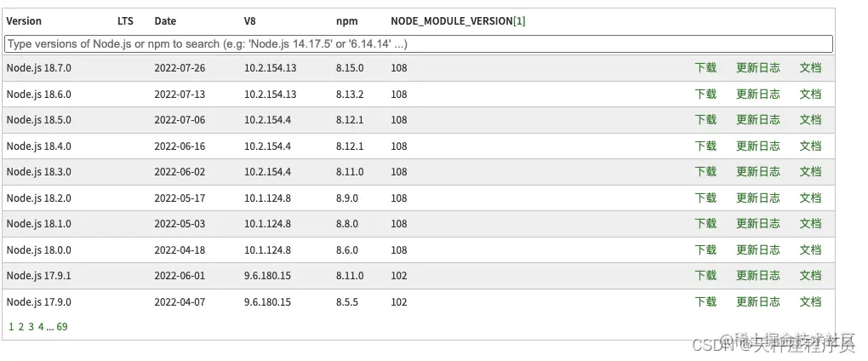Open the docs link for Node.js 18.7.0
Viewport: 868px width, 361px height.
[x=810, y=67]
